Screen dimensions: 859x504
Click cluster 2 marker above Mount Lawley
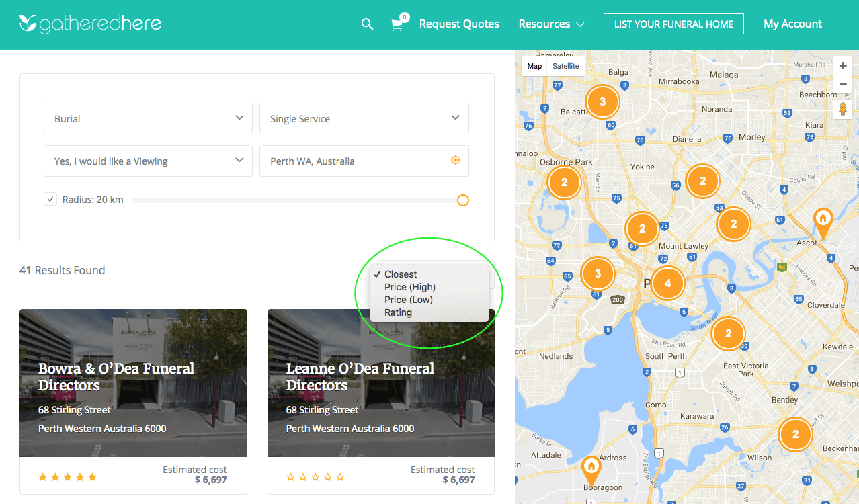642,228
